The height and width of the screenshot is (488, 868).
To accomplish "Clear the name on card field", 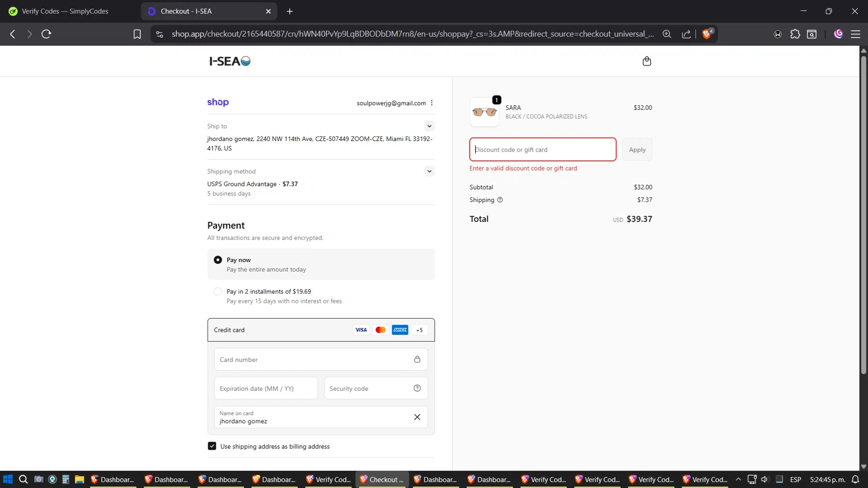I will pos(417,417).
